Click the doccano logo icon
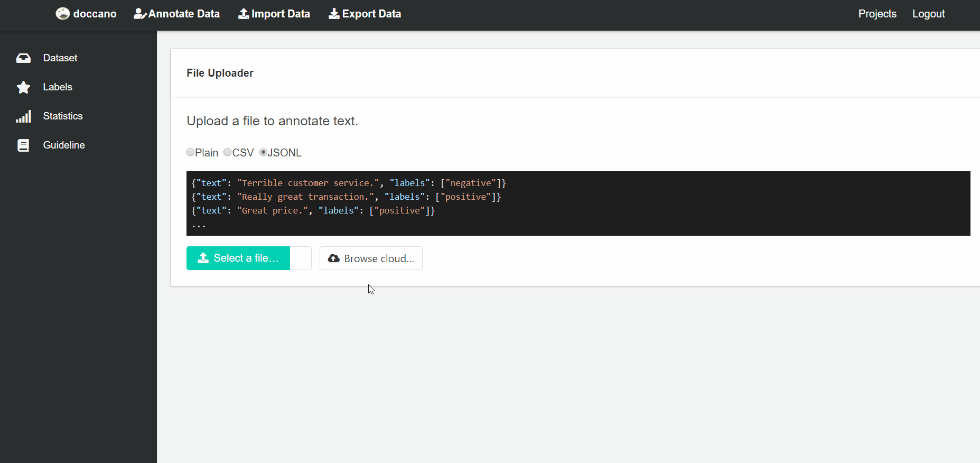The height and width of the screenshot is (463, 980). 63,14
